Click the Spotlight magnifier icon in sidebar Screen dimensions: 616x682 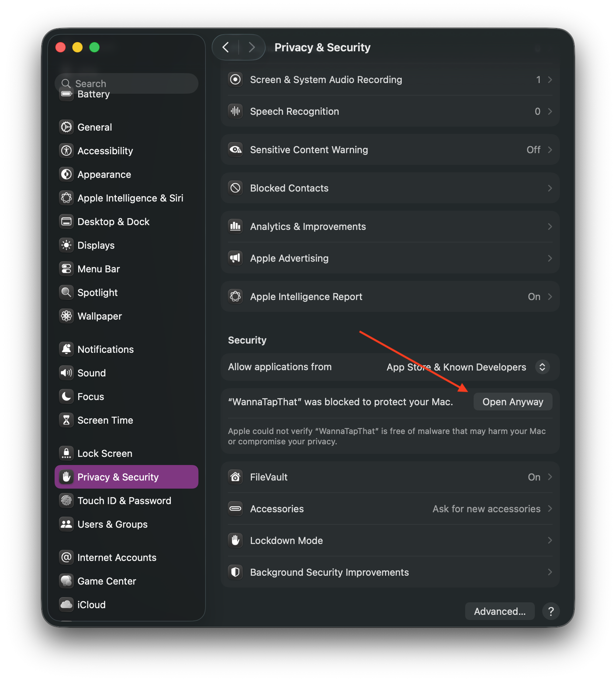click(66, 292)
